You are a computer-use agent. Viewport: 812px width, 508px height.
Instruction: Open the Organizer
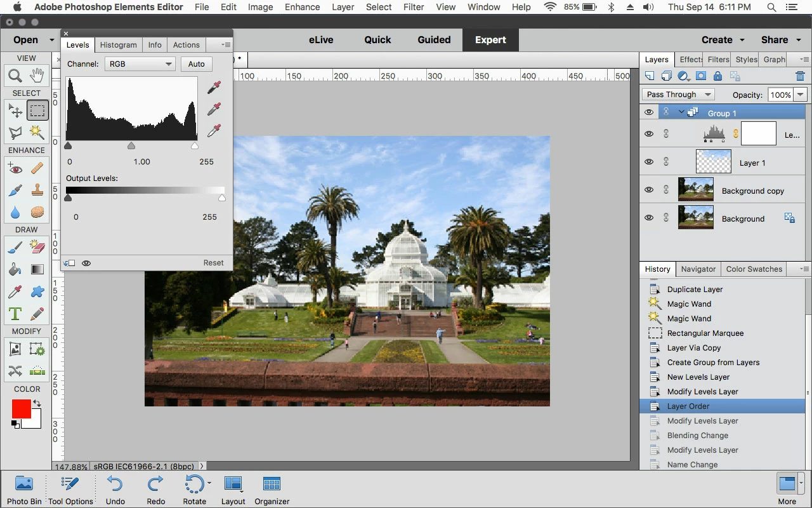(272, 490)
